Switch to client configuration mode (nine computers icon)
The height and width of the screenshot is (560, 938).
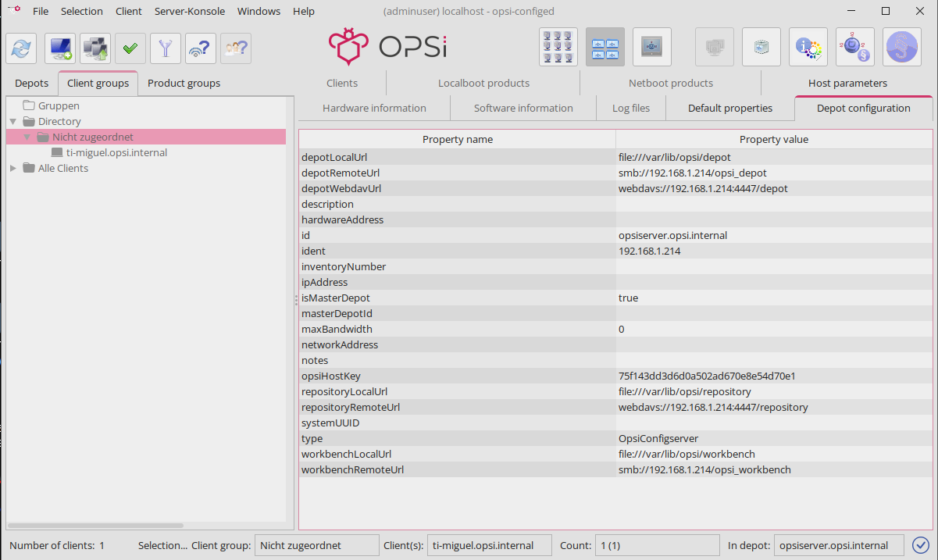[x=558, y=47]
